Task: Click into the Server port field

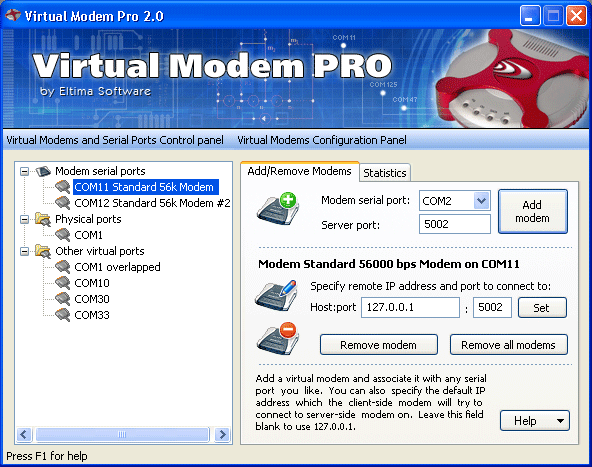Action: (x=455, y=224)
